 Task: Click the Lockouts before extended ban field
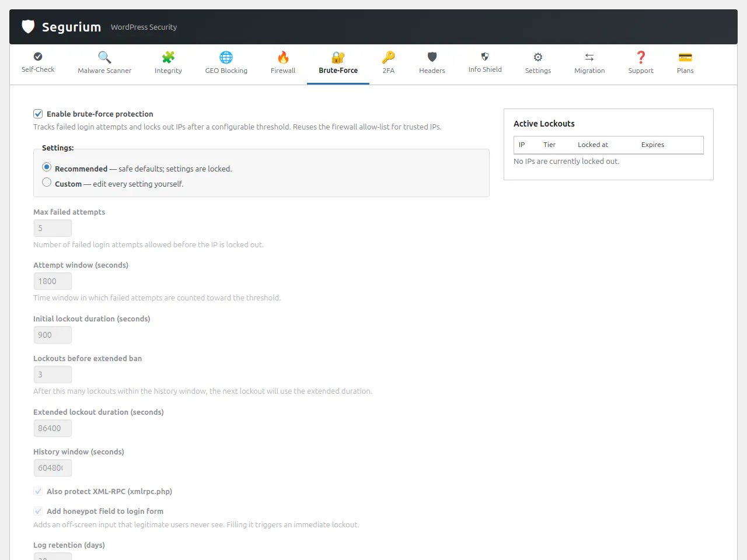(x=53, y=374)
